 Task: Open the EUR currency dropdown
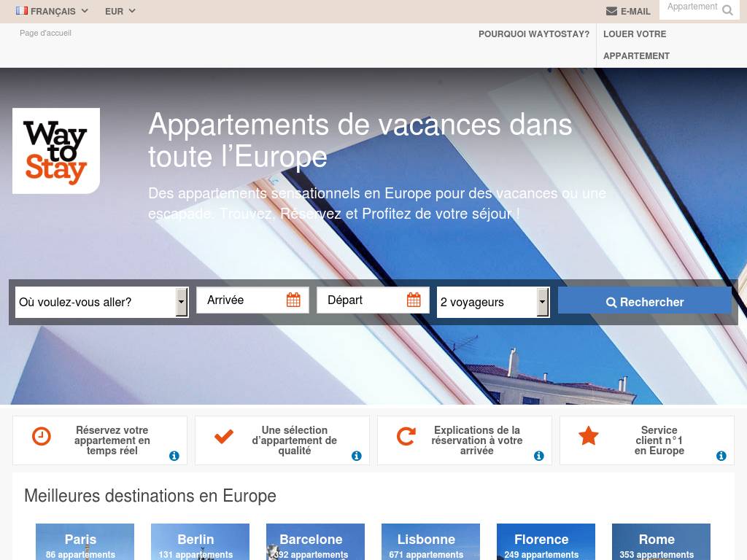(x=120, y=11)
